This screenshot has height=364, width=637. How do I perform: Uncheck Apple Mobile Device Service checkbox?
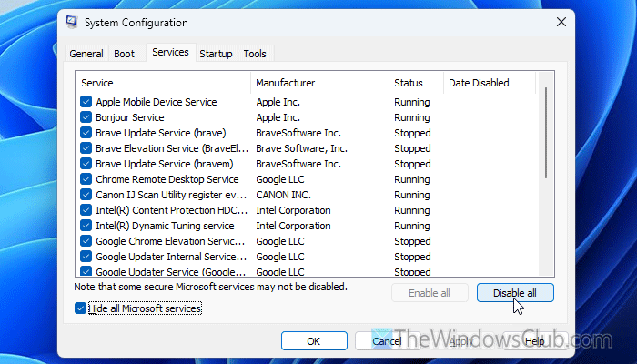(x=86, y=102)
